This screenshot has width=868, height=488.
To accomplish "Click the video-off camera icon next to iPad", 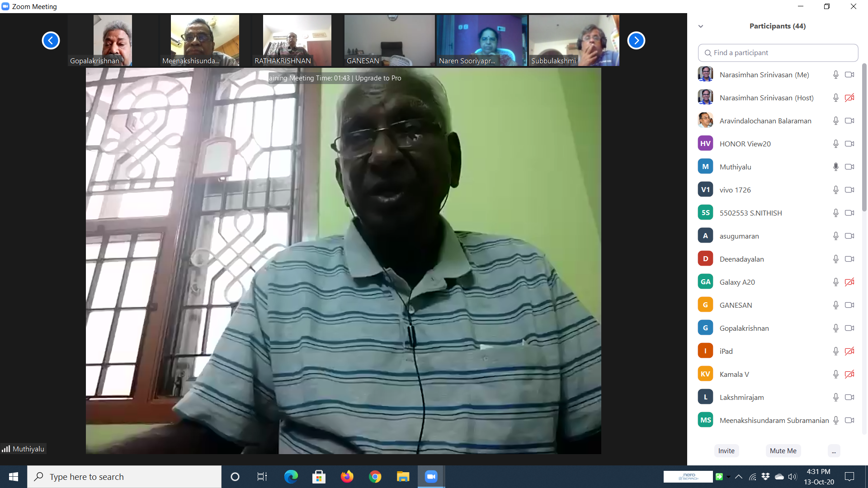I will click(x=849, y=351).
